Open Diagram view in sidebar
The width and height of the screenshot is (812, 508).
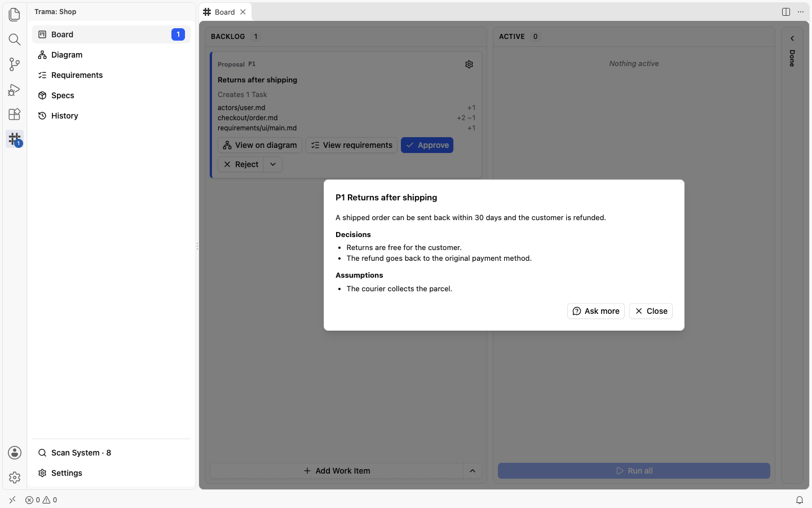coord(111,55)
